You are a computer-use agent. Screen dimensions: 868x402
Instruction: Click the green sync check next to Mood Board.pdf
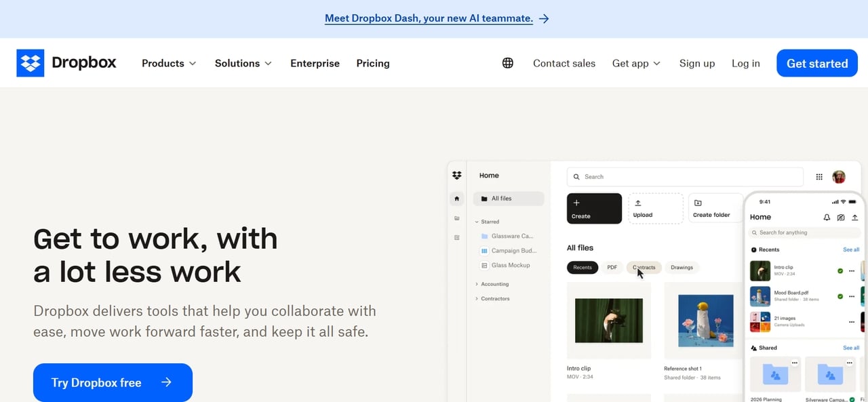(840, 296)
